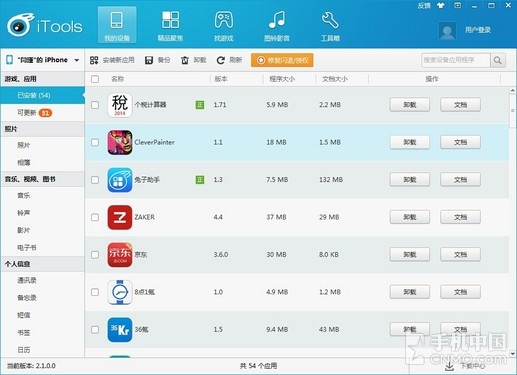
Task: Click the orange update count badge
Action: coord(45,113)
